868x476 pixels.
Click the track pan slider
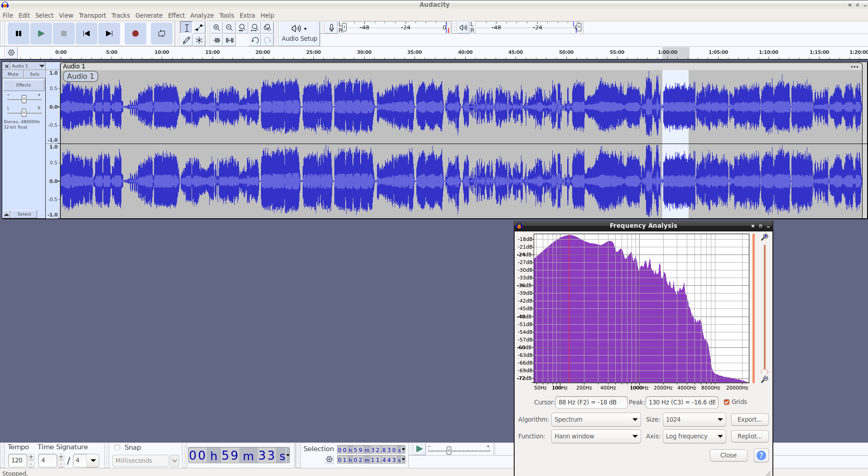tap(24, 112)
